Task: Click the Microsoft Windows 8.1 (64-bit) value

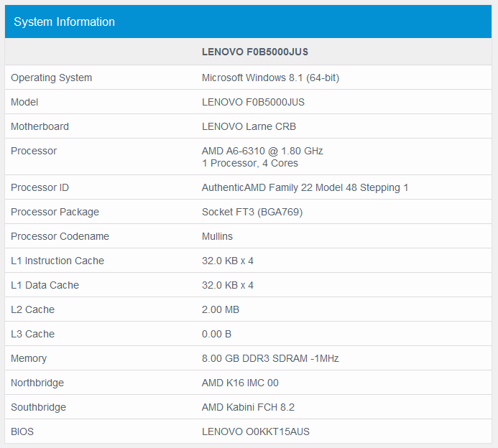Action: 270,78
